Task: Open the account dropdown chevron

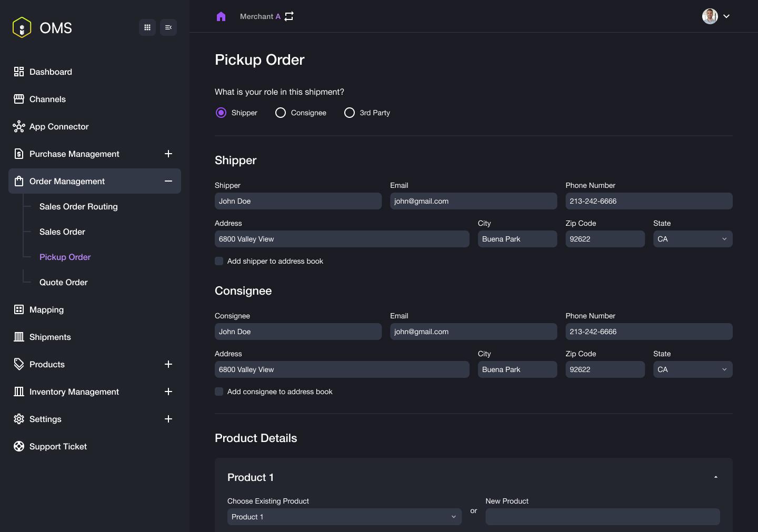Action: pos(726,16)
